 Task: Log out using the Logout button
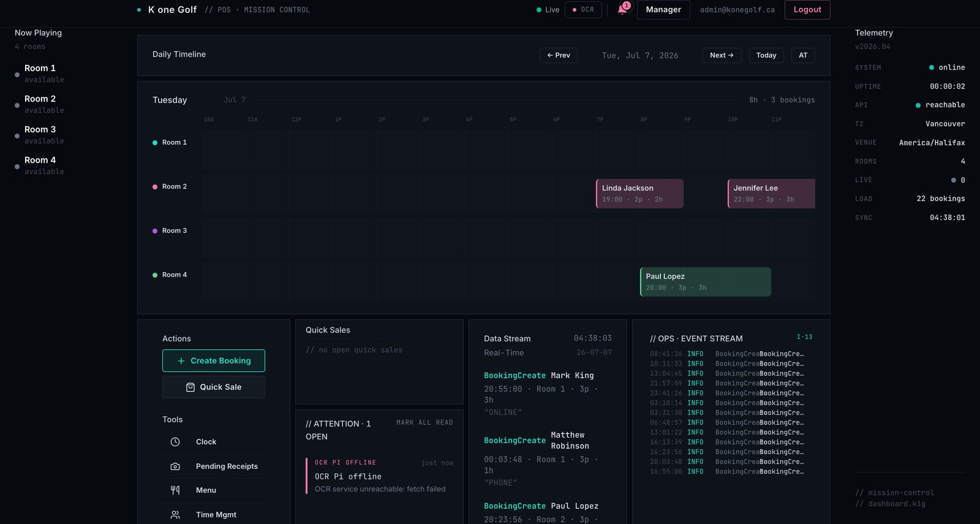click(x=807, y=10)
